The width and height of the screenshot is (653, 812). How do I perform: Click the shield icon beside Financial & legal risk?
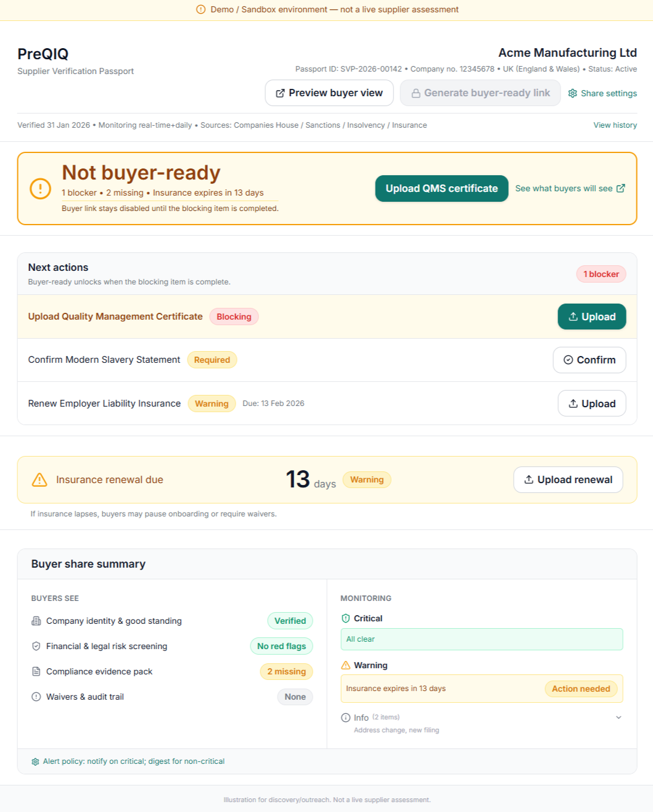(x=36, y=646)
